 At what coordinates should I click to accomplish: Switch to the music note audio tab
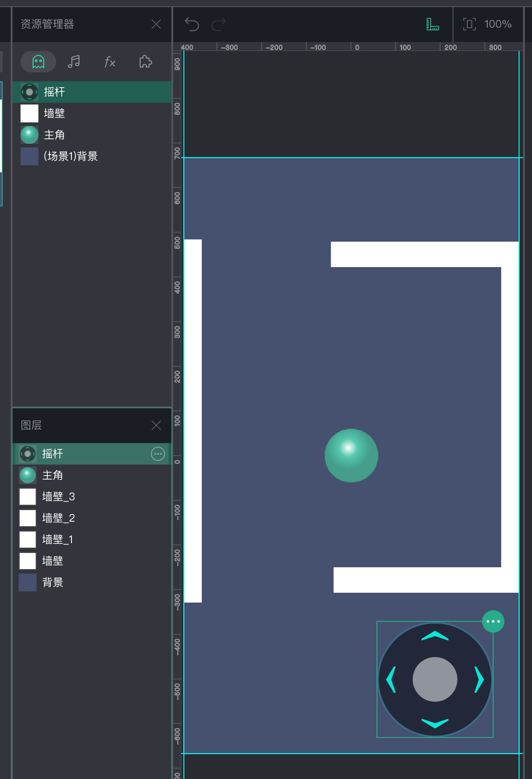[74, 62]
